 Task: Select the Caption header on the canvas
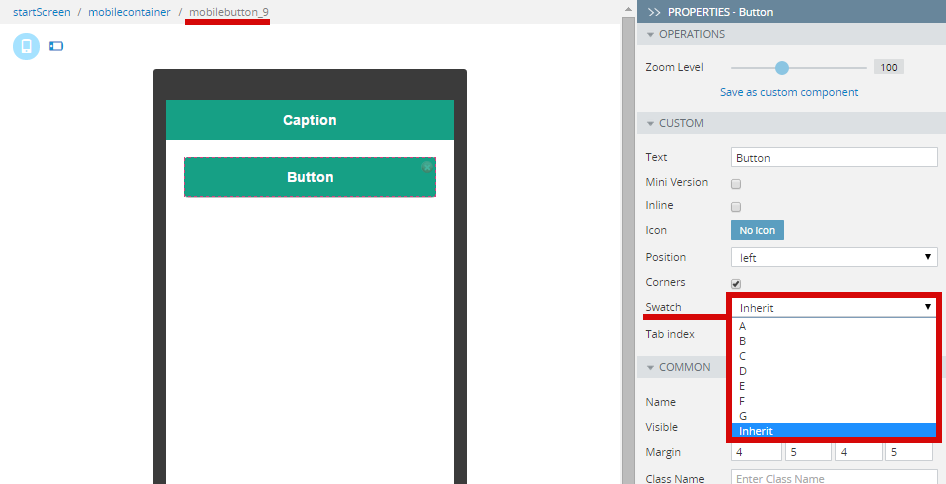tap(310, 120)
